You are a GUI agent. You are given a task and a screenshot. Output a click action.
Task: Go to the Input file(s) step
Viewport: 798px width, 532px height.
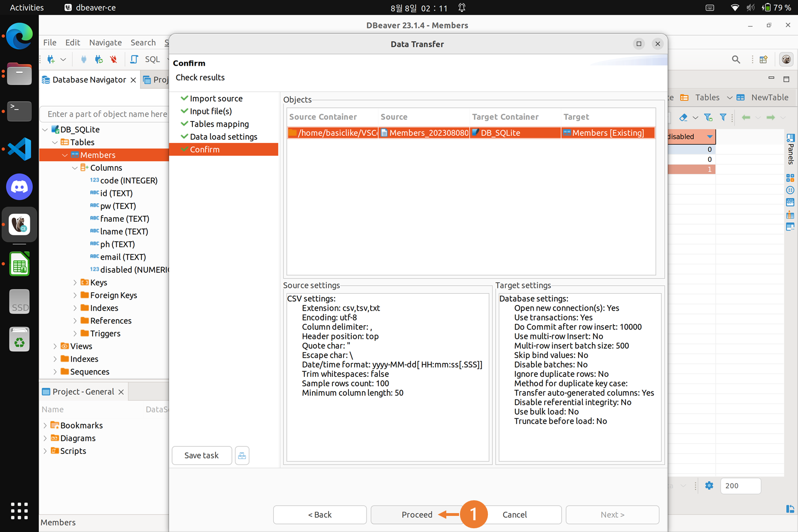click(x=211, y=111)
